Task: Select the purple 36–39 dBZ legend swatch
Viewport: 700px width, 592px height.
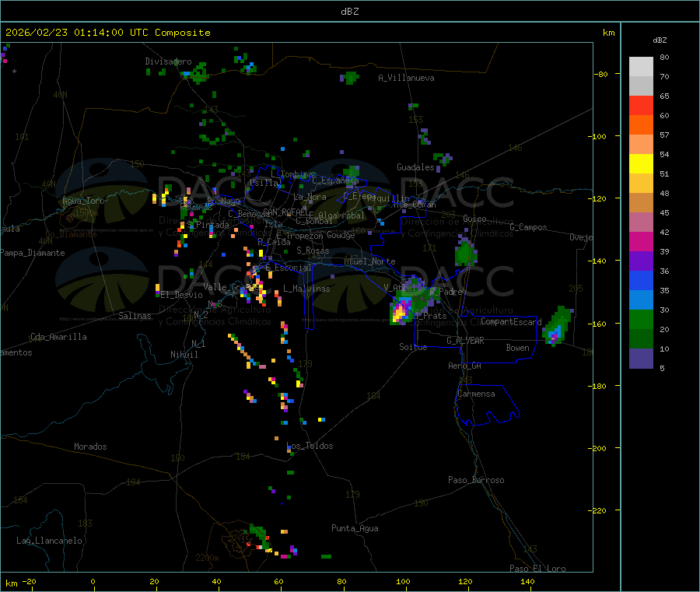Action: (641, 261)
